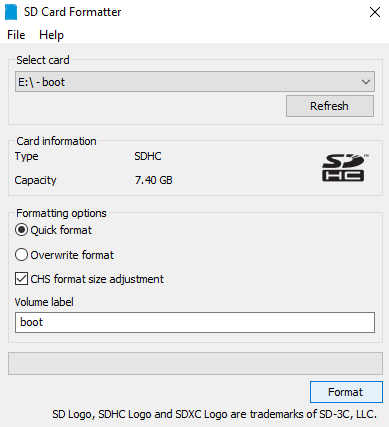Start formatting with the Format button

(x=346, y=392)
